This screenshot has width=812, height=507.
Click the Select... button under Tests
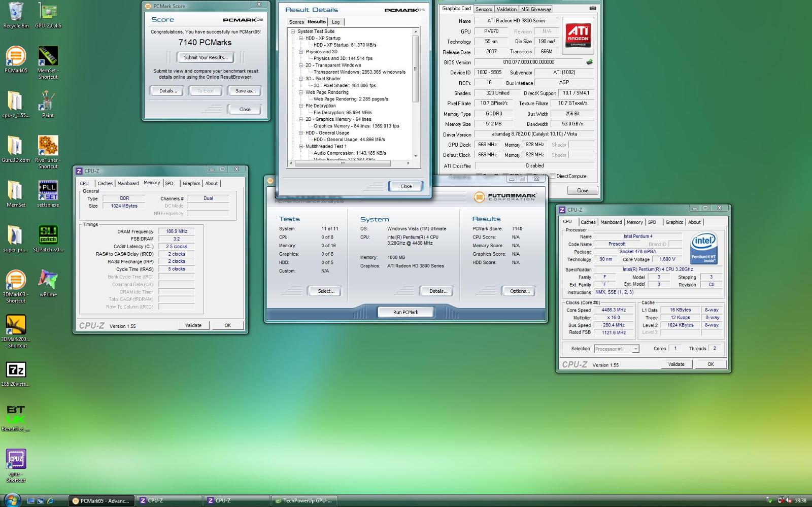click(x=326, y=291)
